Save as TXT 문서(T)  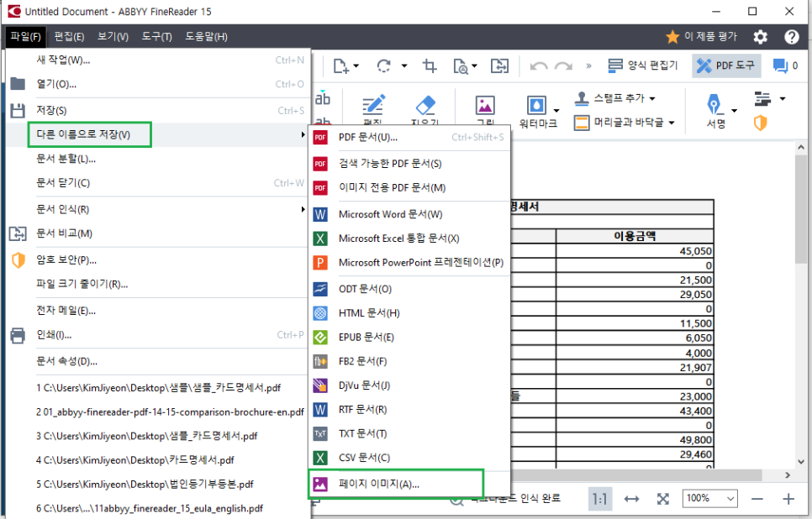(x=409, y=433)
